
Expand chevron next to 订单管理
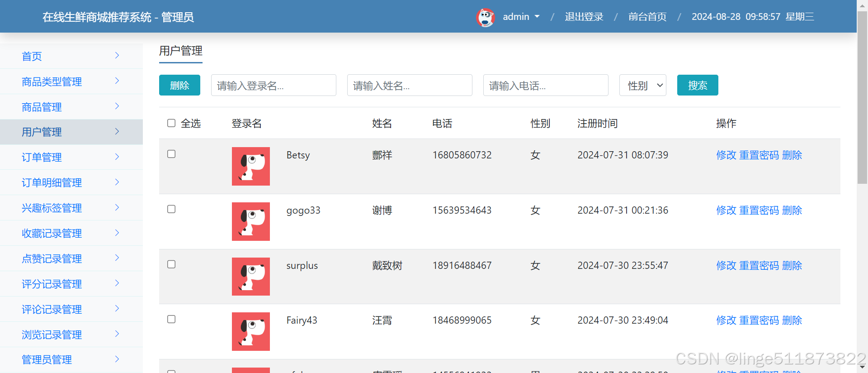pos(117,157)
